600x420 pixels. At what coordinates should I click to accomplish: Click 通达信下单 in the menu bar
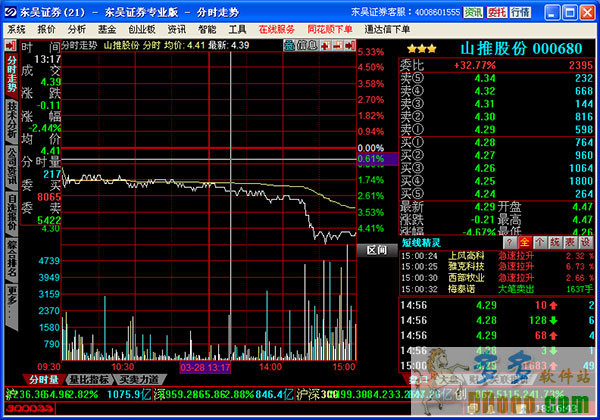[x=387, y=29]
